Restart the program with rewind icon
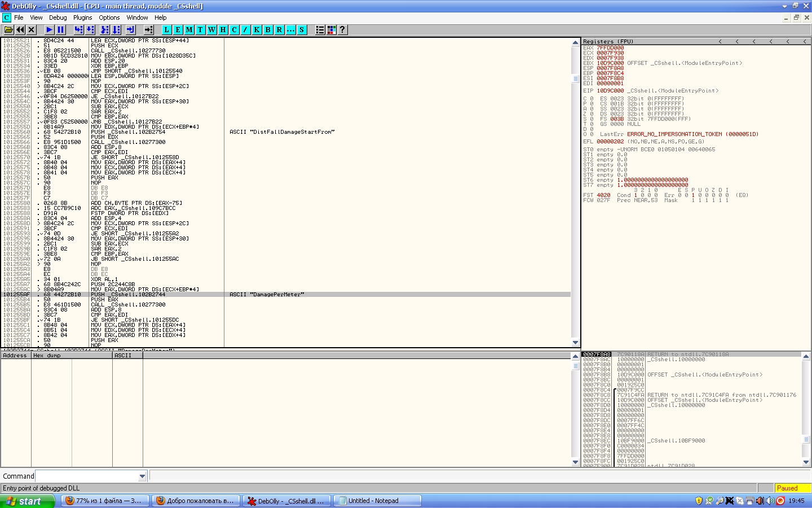Viewport: 812px width, 508px height. coord(20,30)
